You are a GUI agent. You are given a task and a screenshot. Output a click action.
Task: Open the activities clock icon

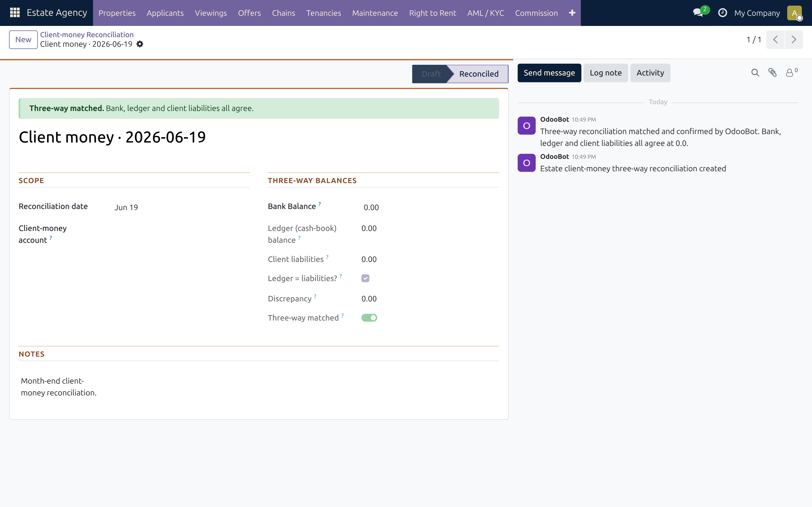[722, 13]
